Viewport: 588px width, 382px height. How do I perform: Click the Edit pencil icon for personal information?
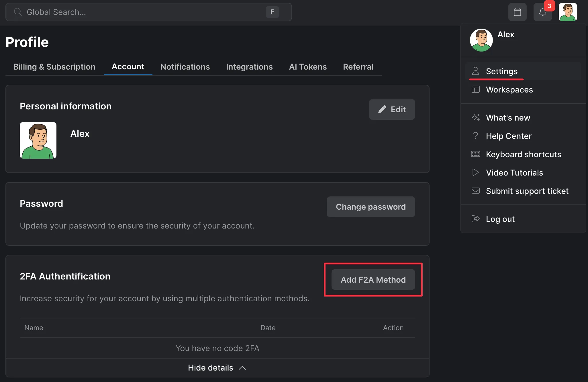pos(382,109)
